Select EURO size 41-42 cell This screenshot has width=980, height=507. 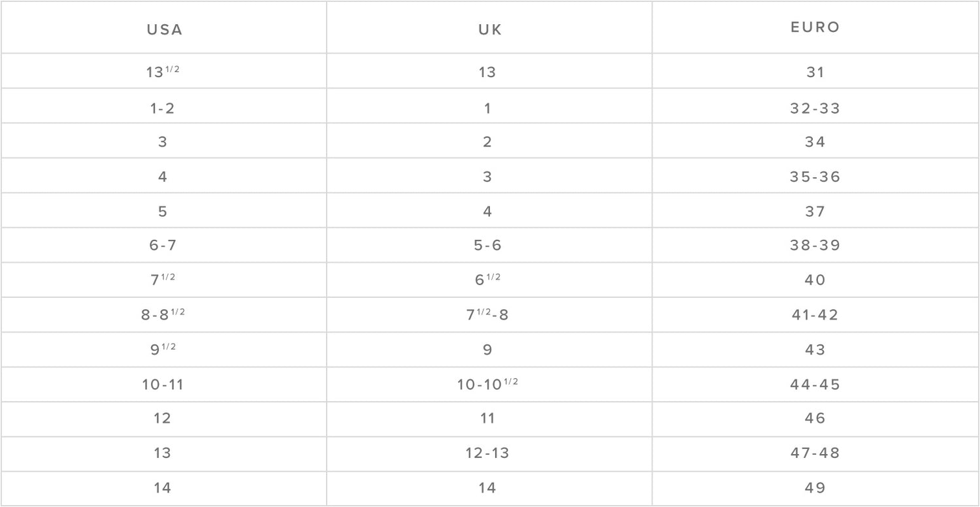pyautogui.click(x=815, y=315)
